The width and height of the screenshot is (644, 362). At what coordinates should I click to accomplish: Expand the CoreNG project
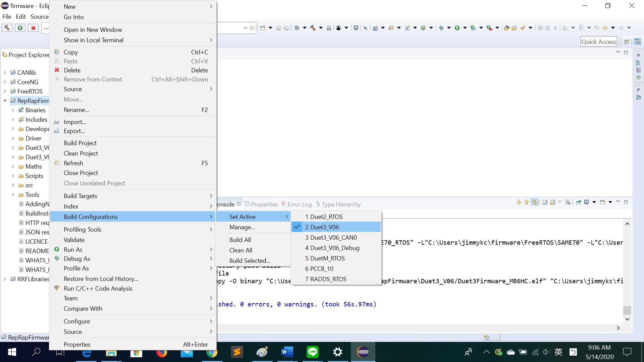click(5, 82)
